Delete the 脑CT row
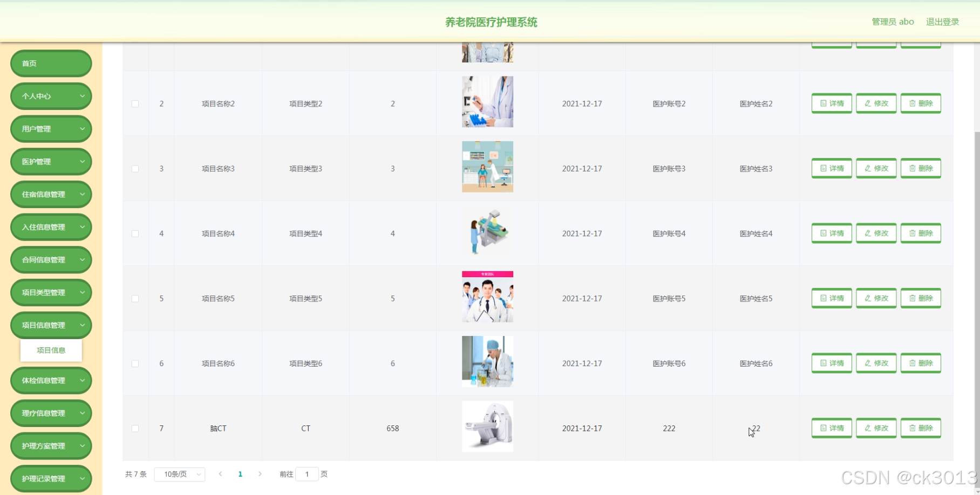The image size is (980, 495). point(921,428)
